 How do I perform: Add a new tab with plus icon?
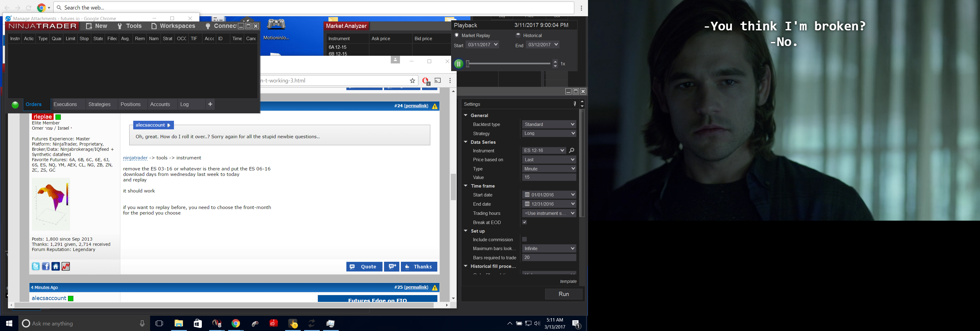click(x=210, y=104)
